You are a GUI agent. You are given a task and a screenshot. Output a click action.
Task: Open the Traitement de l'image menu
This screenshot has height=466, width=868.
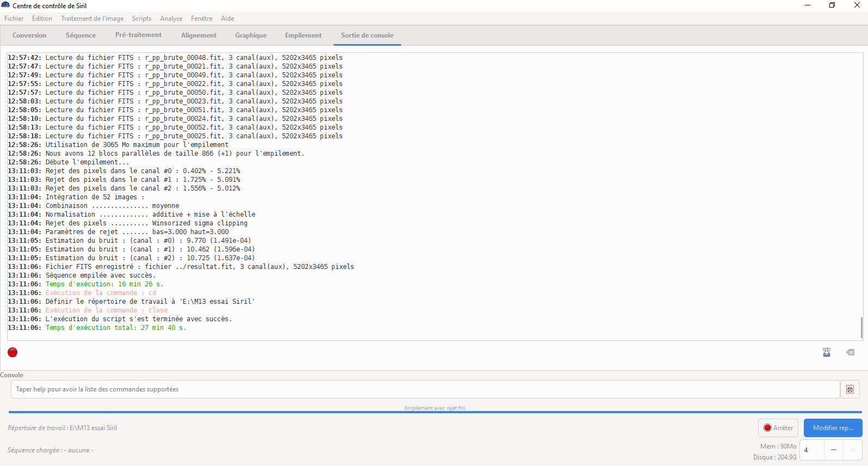(93, 19)
